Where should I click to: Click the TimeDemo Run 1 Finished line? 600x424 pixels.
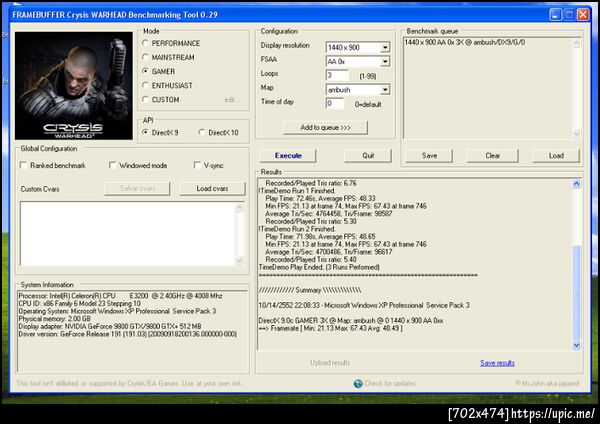point(297,191)
